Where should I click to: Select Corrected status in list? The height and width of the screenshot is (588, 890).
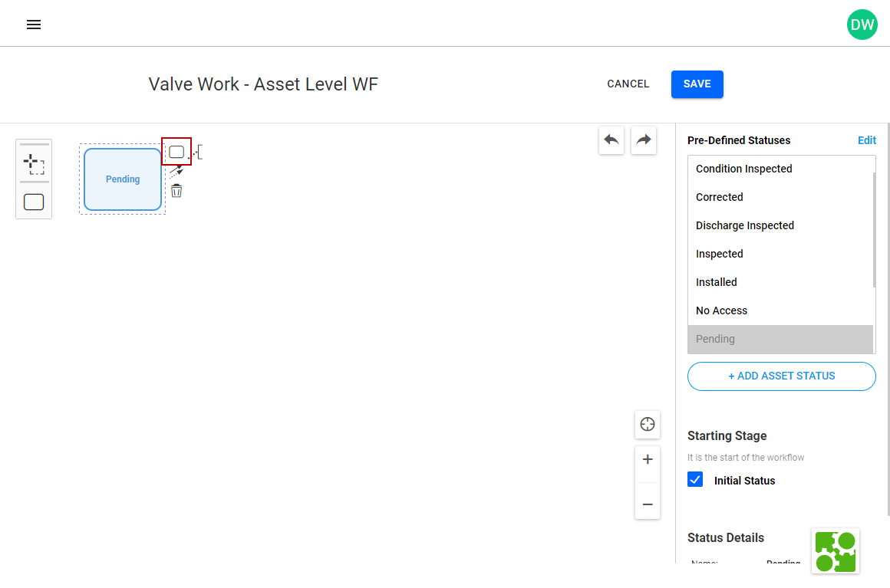[x=780, y=197]
